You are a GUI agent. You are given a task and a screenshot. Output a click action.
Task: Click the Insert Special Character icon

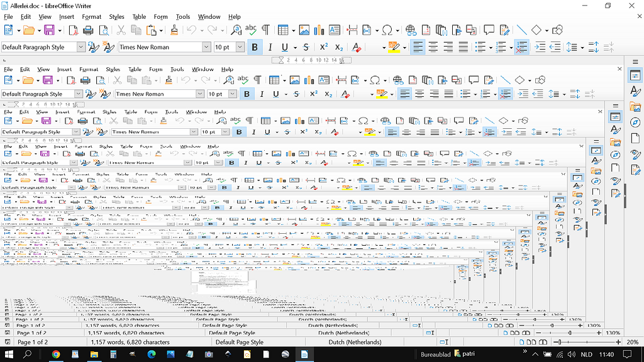[x=386, y=29]
